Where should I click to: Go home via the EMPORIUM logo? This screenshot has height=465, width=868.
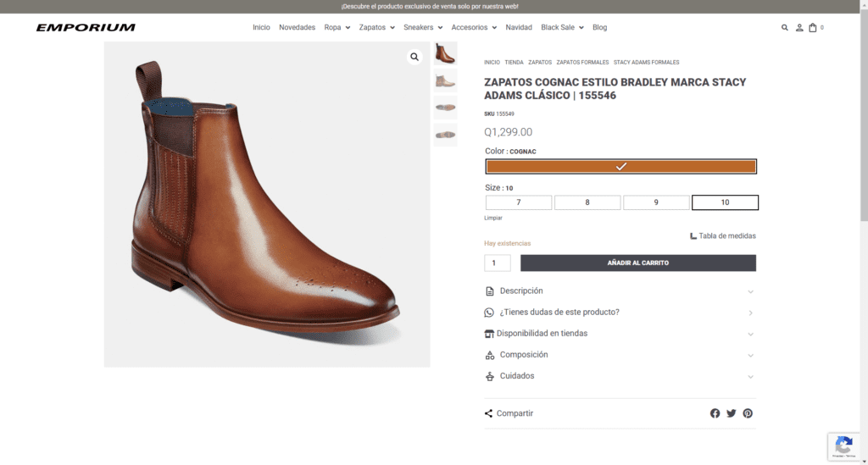pyautogui.click(x=86, y=28)
